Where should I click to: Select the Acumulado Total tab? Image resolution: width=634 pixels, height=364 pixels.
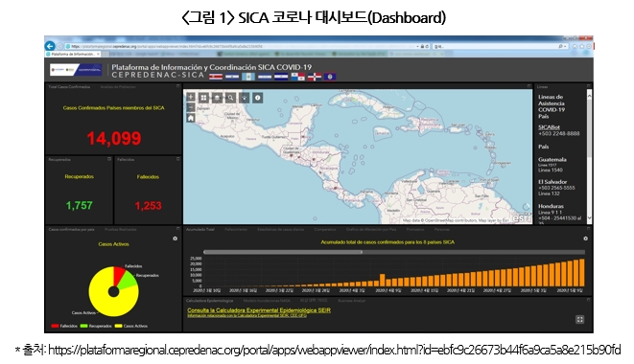pos(200,229)
